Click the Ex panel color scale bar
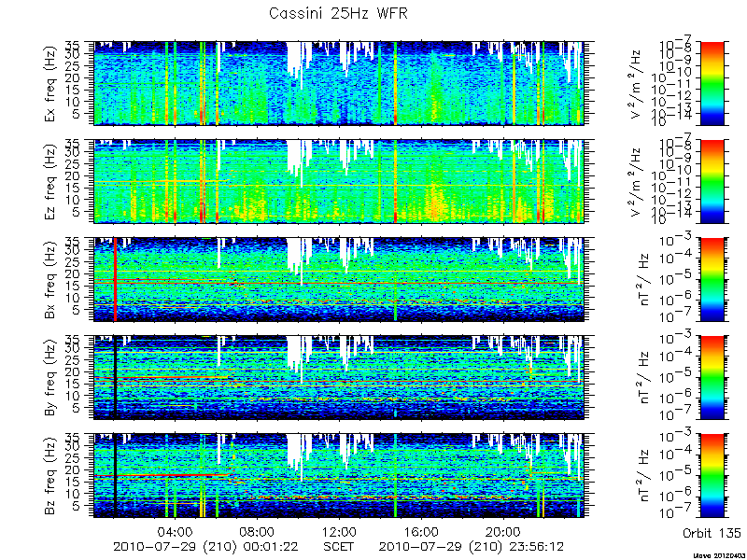This screenshot has width=747, height=560. click(712, 83)
